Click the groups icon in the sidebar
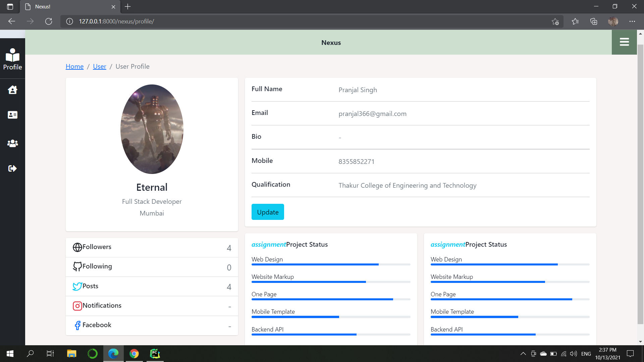Screen dimensions: 644x362 click(x=12, y=143)
